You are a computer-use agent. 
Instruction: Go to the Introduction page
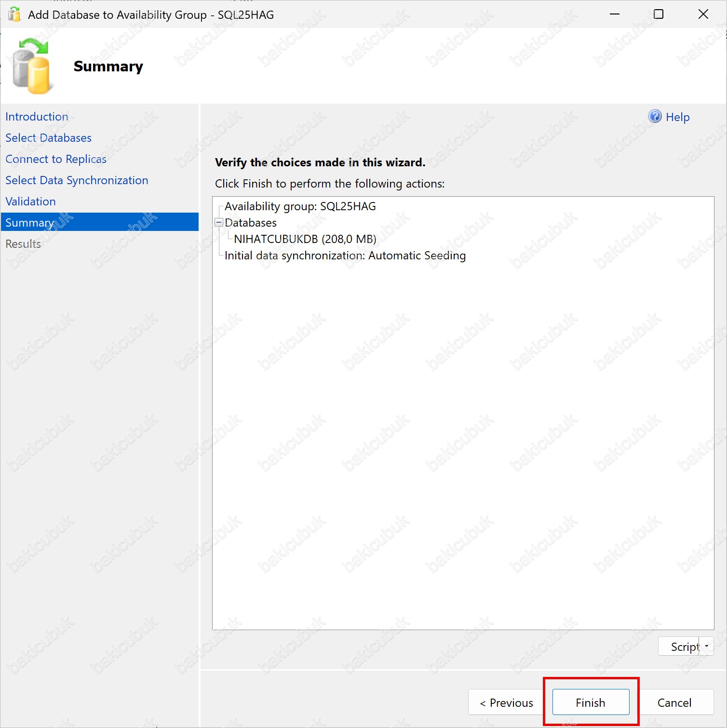tap(37, 117)
